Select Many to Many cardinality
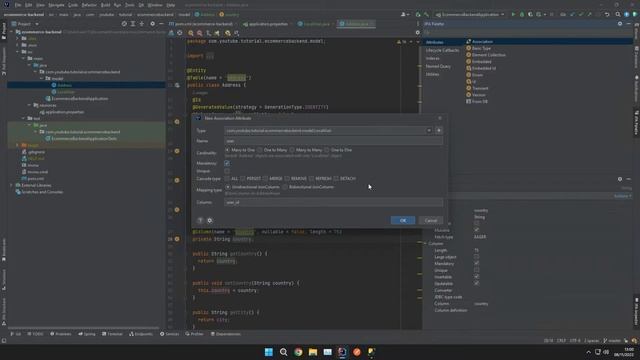Viewport: 640px width, 360px height. pyautogui.click(x=292, y=150)
